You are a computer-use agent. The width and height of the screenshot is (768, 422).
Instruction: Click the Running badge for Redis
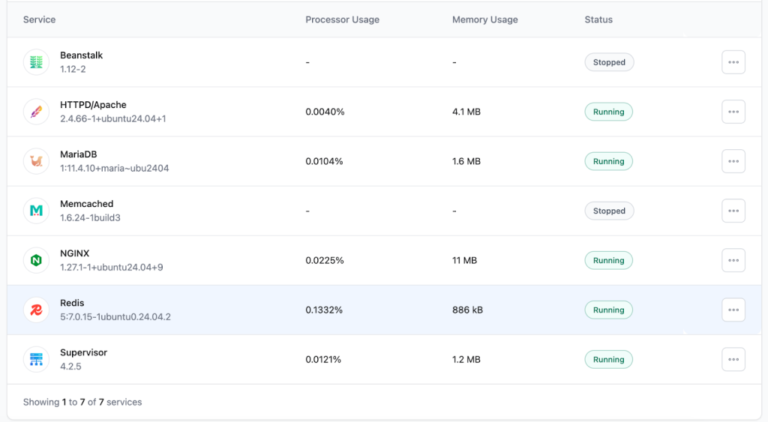click(x=608, y=310)
